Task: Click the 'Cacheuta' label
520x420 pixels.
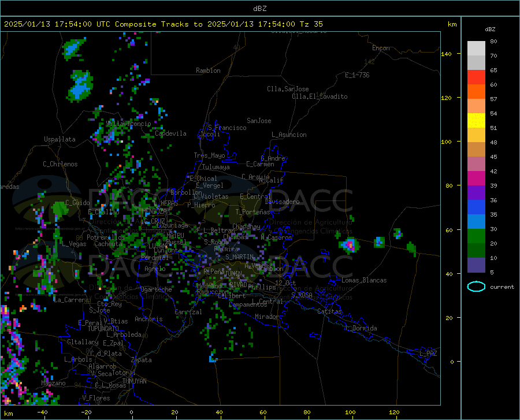Action: tap(108, 244)
